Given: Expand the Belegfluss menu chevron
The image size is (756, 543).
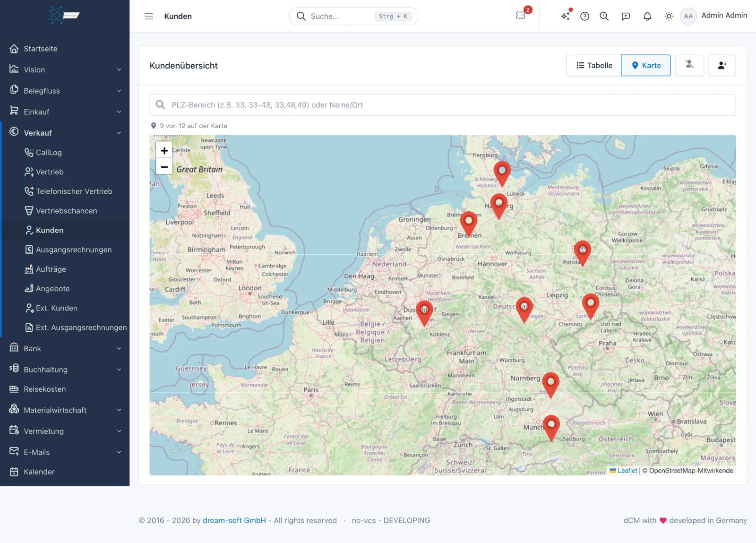Looking at the screenshot, I should (x=119, y=91).
